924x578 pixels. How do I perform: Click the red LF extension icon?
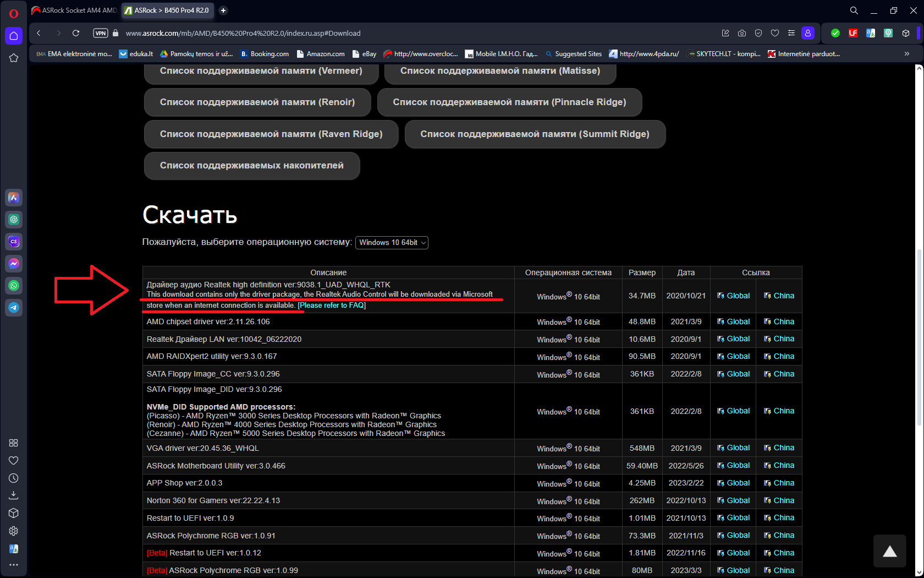[853, 33]
